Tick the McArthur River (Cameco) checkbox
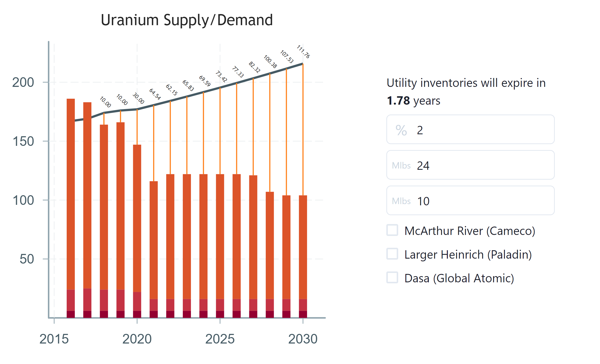Screen dimensions: 600x364 point(392,230)
